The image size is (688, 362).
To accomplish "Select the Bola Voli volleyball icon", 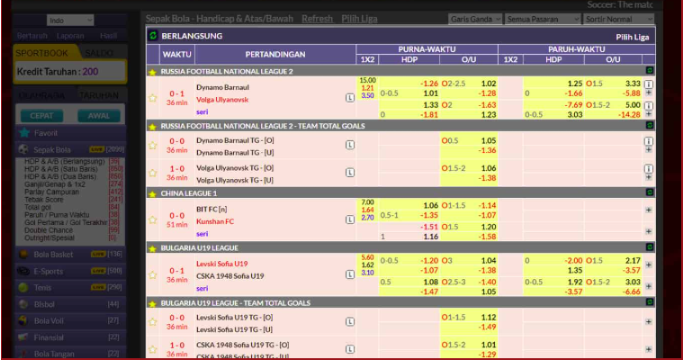I will [x=24, y=321].
